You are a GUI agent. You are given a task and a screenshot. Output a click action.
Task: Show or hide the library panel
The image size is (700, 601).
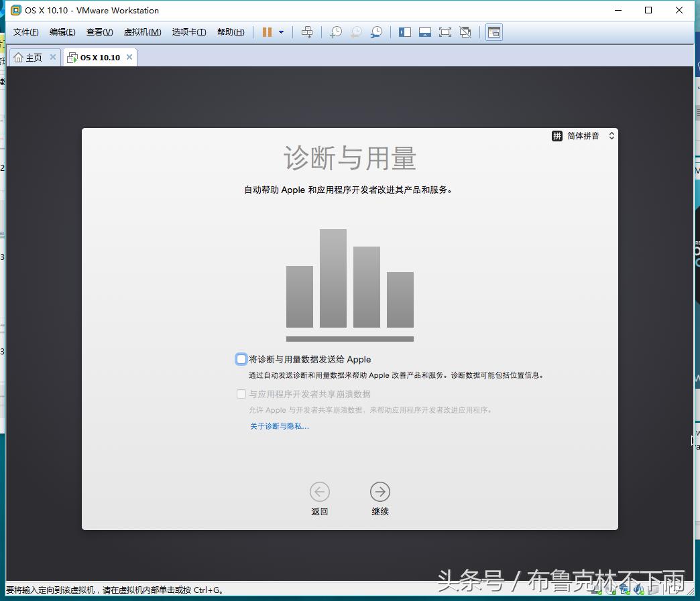tap(405, 31)
